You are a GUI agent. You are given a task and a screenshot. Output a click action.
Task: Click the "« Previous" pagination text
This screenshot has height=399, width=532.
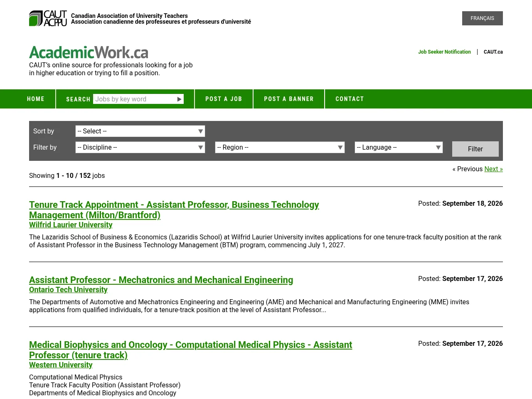468,169
